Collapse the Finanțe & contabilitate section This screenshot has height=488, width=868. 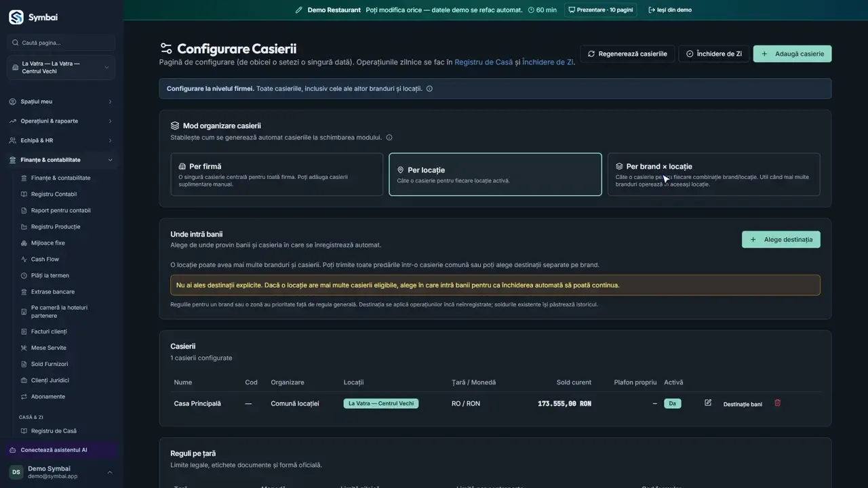pyautogui.click(x=61, y=160)
